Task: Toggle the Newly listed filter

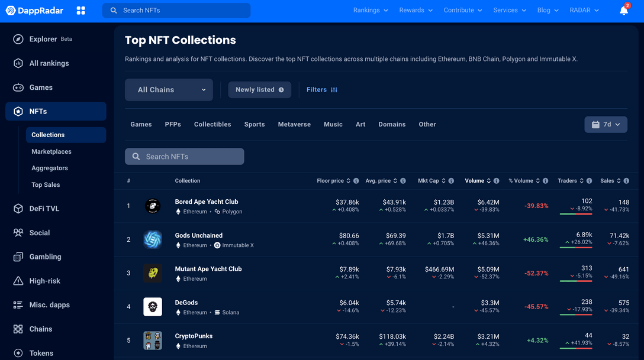Action: pyautogui.click(x=259, y=90)
